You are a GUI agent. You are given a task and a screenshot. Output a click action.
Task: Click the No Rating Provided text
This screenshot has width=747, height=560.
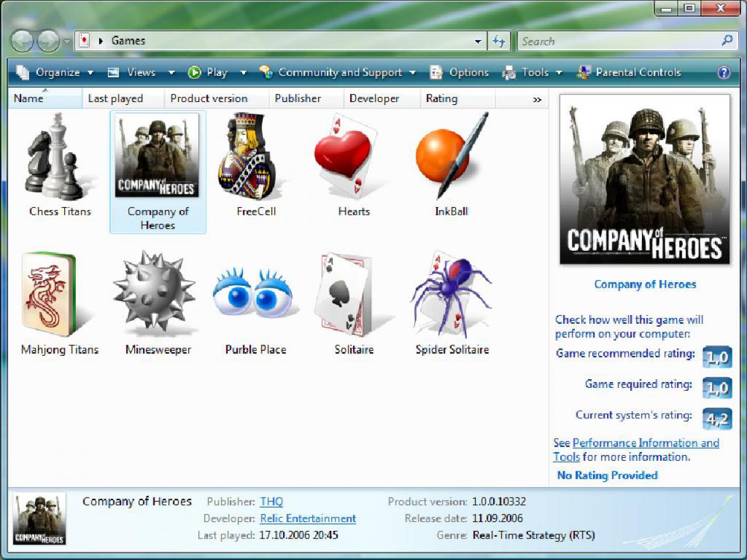coord(608,475)
